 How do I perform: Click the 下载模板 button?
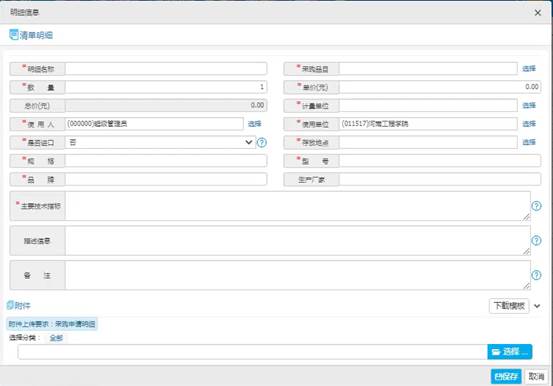509,306
